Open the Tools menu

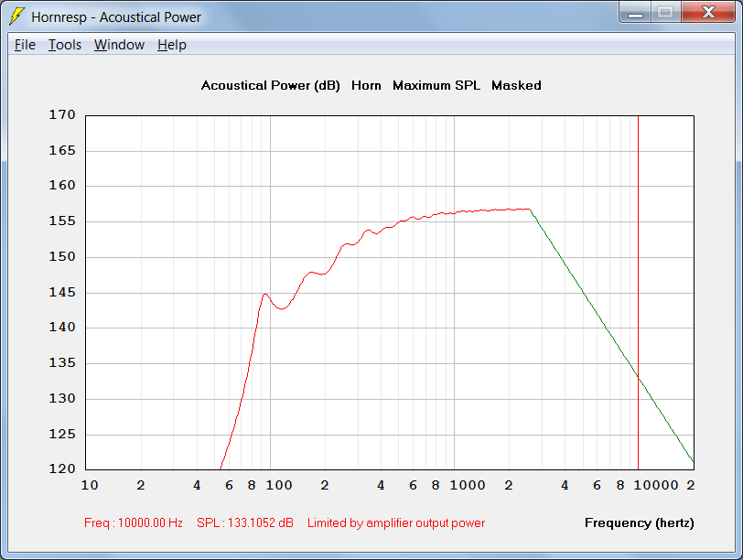(64, 45)
